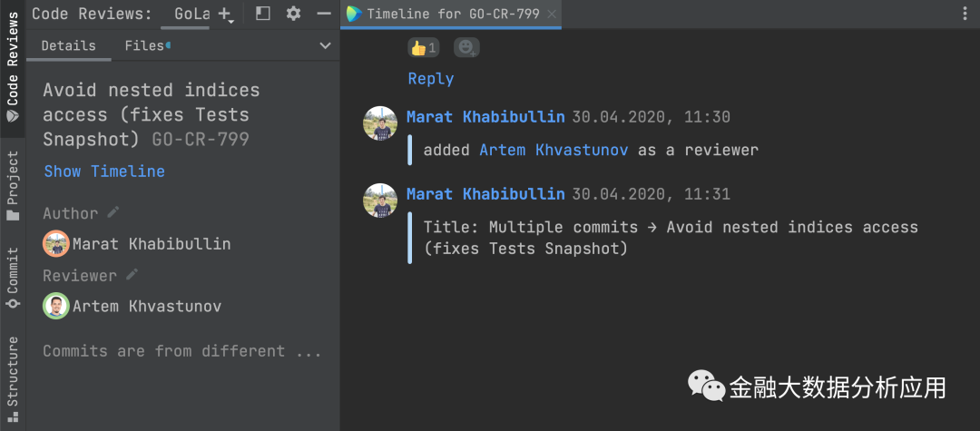The height and width of the screenshot is (431, 980).
Task: Select the Details tab
Action: click(68, 46)
